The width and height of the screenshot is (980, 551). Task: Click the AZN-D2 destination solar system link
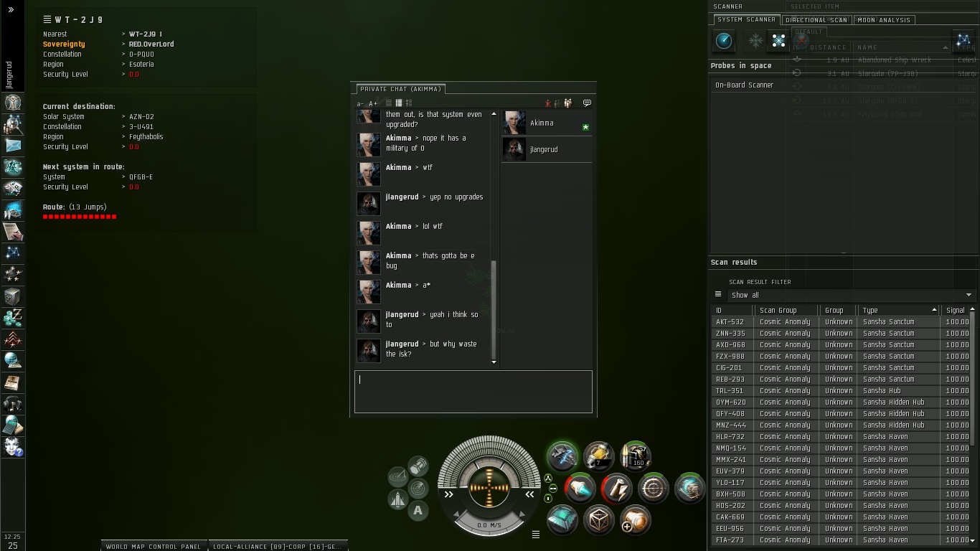point(141,116)
